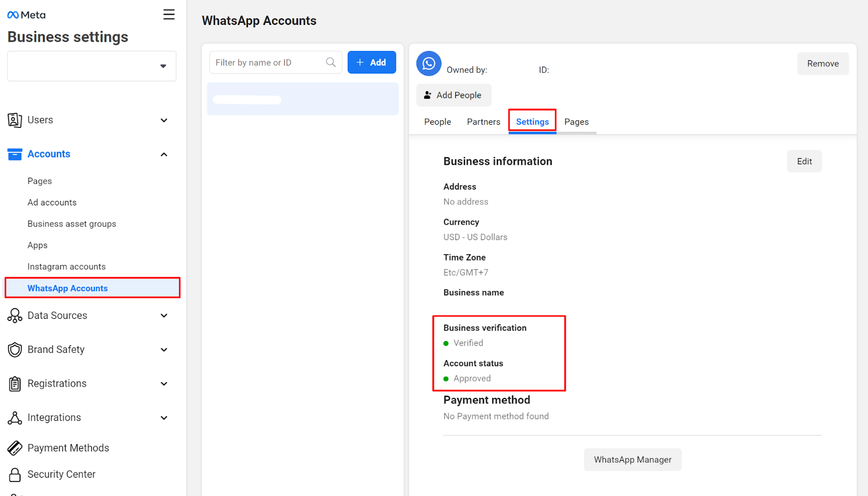Switch to the People tab

(438, 122)
